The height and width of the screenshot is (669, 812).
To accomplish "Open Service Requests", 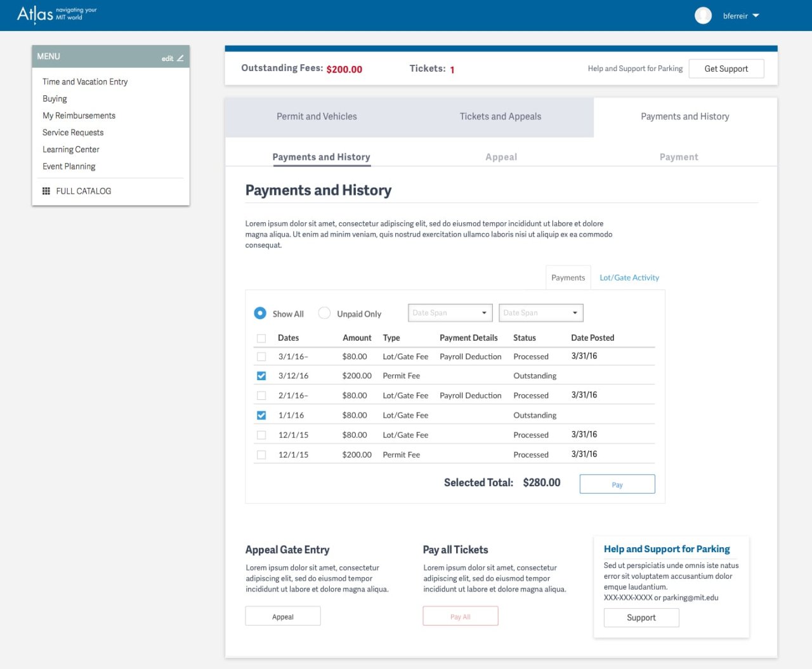I will pos(73,133).
